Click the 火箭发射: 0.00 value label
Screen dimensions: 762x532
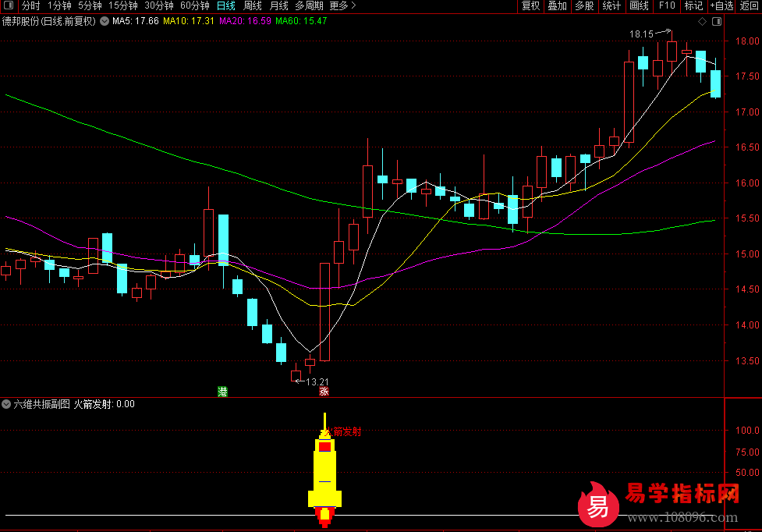[x=104, y=404]
